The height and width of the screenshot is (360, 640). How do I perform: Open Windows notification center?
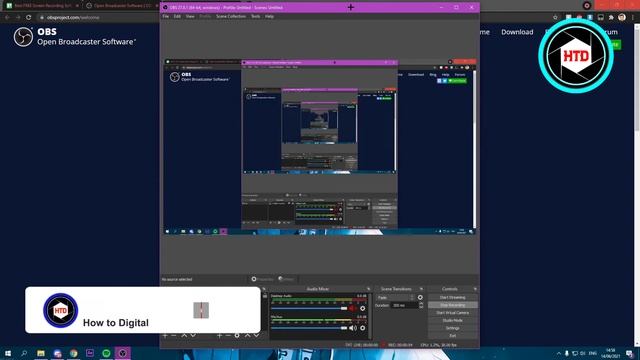630,353
